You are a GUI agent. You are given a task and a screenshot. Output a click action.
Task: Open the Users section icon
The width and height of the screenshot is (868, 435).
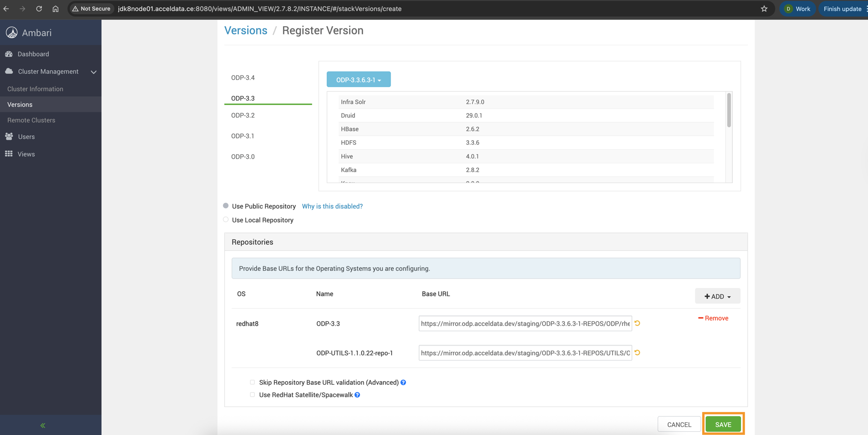[9, 137]
